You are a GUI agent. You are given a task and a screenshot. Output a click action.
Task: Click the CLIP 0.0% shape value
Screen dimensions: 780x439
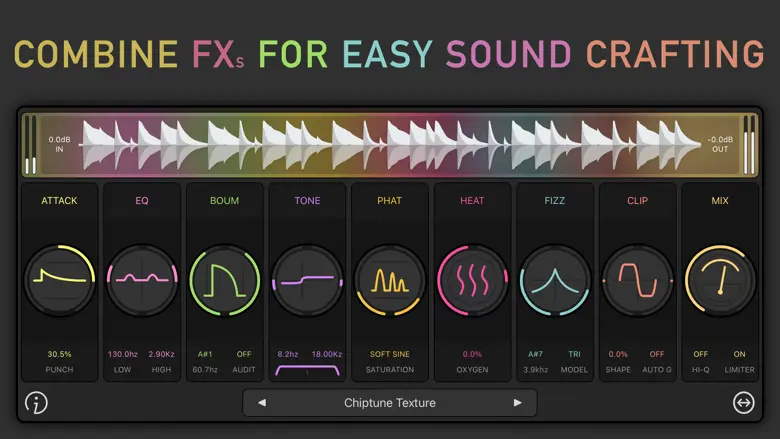618,354
